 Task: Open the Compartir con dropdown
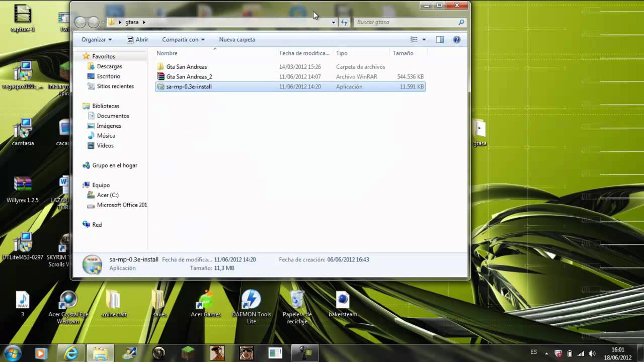183,40
